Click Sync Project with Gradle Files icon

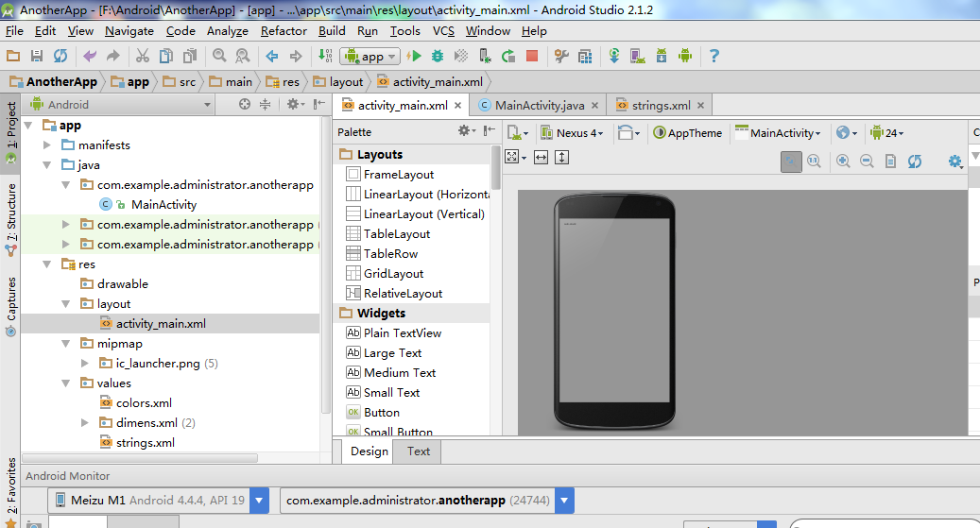[614, 57]
